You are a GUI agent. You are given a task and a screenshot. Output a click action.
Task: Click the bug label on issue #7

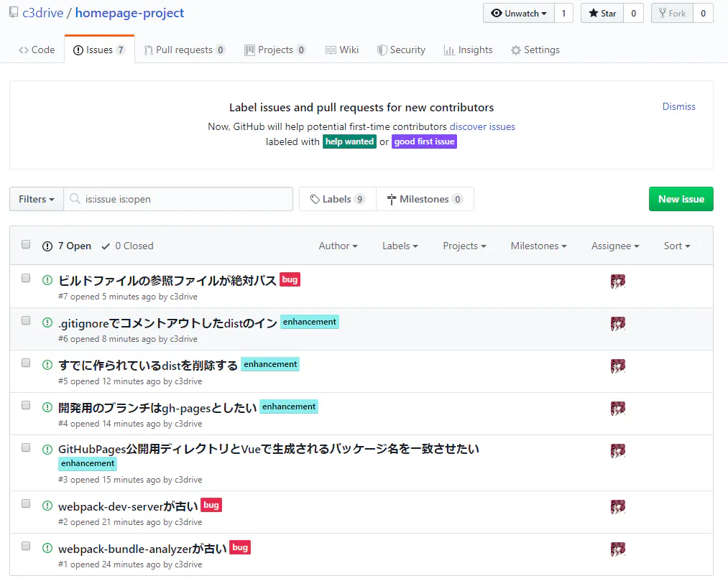[290, 279]
